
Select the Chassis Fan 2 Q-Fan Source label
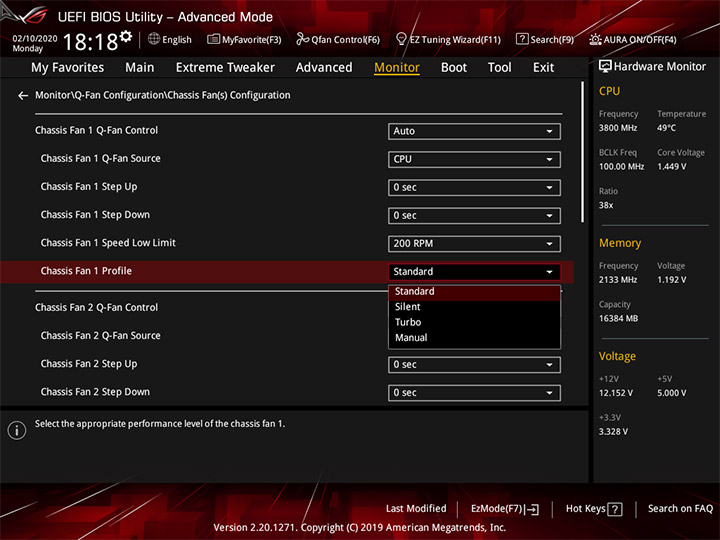click(101, 336)
